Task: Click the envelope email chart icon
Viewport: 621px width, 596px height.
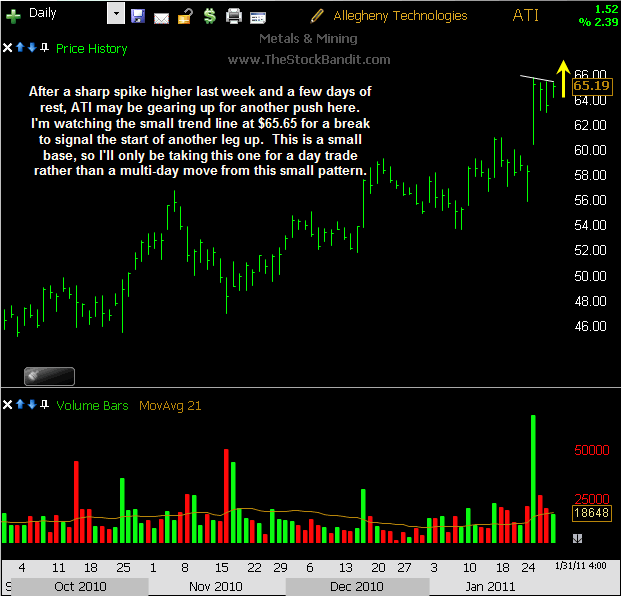Action: pyautogui.click(x=161, y=16)
